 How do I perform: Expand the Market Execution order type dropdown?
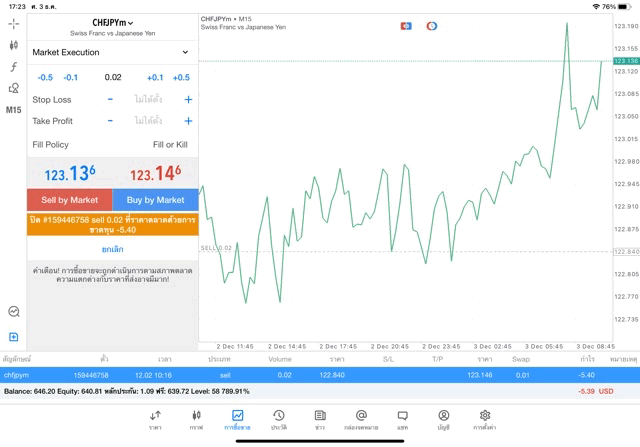[x=111, y=52]
